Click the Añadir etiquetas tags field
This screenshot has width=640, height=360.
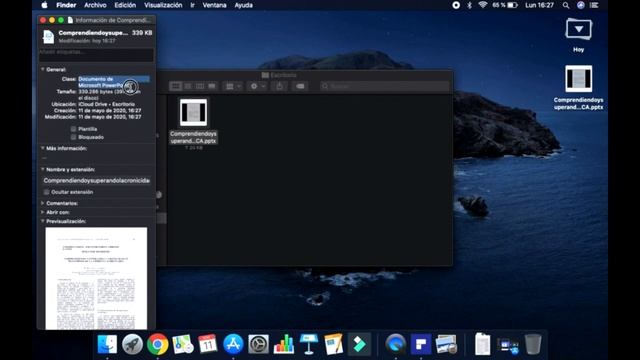click(96, 55)
